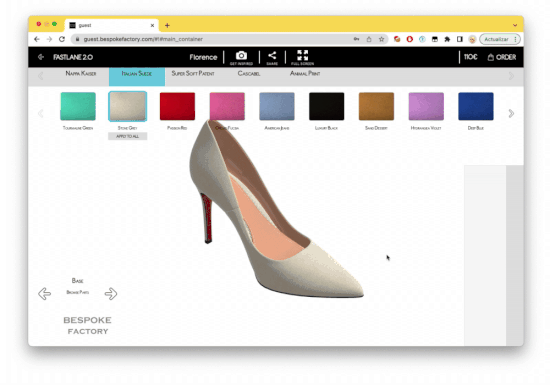Open the Opera red O extension
This screenshot has width=550, height=385.
[409, 39]
